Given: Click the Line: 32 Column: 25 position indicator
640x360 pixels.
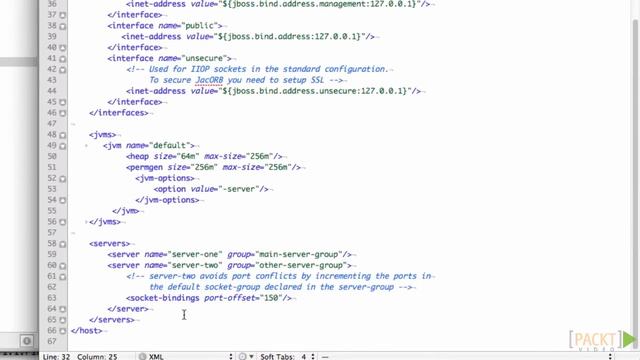Looking at the screenshot, I should [x=80, y=356].
